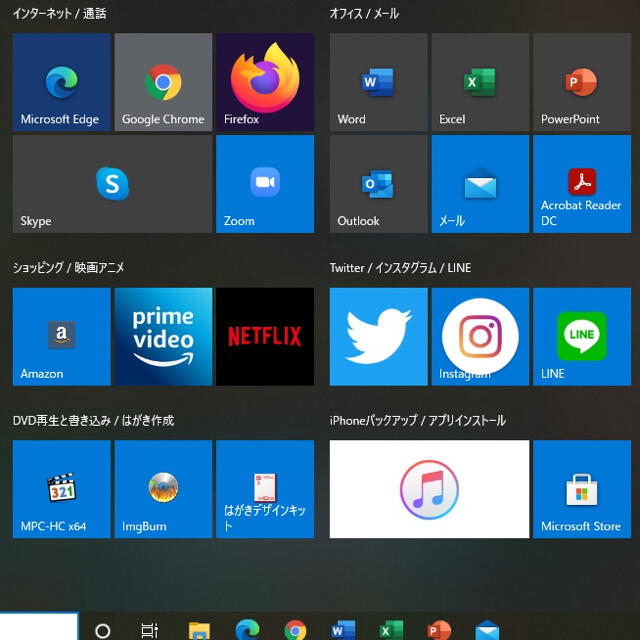Launch the Excel tile

click(480, 82)
